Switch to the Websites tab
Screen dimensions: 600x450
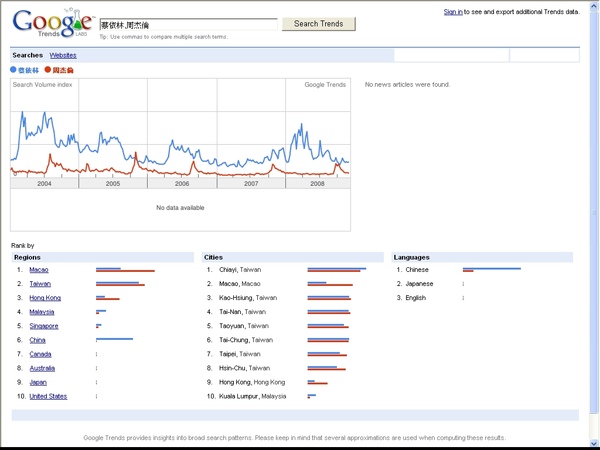tap(63, 55)
